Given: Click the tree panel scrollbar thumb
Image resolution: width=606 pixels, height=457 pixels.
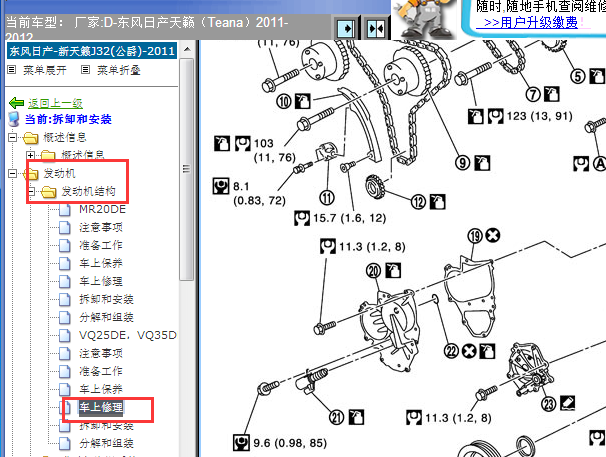Looking at the screenshot, I should (x=187, y=169).
